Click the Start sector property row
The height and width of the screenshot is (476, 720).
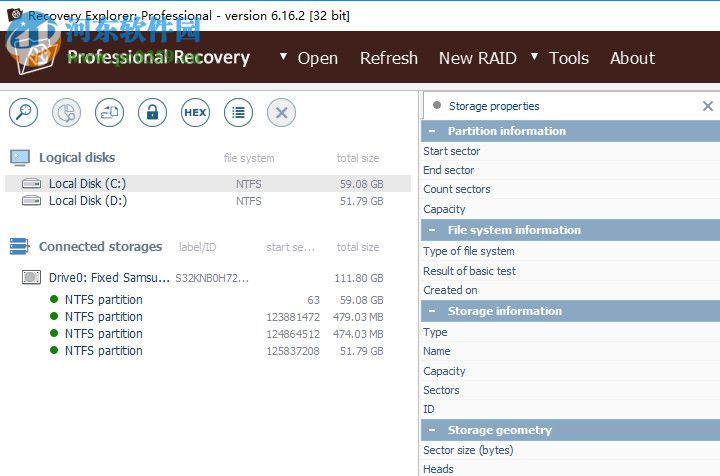click(570, 151)
